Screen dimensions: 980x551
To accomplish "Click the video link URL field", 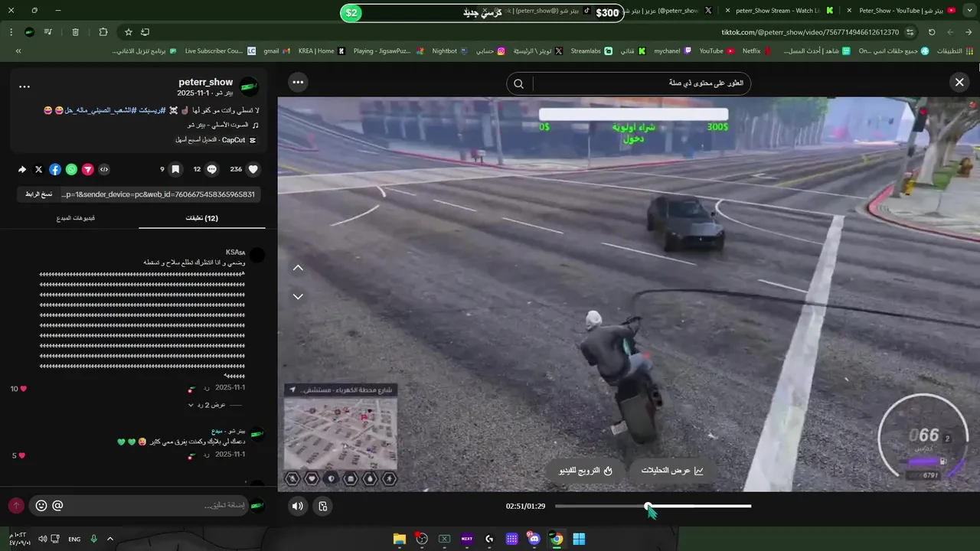I will click(158, 194).
